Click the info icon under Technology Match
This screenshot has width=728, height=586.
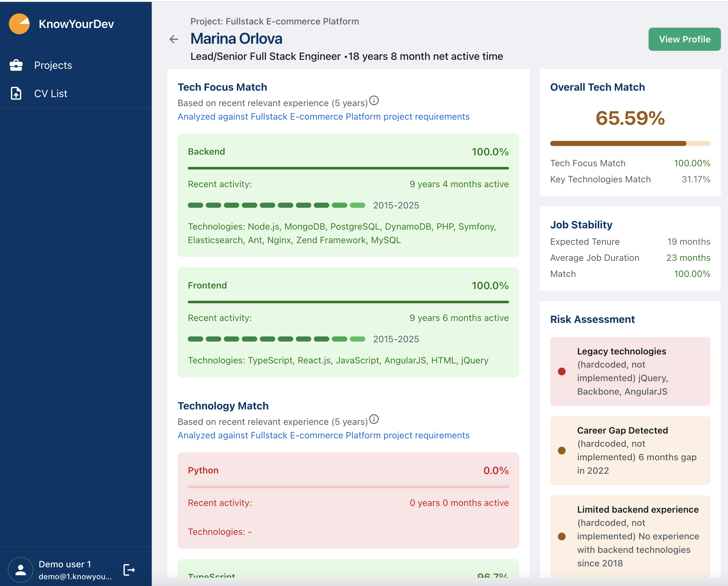tap(374, 419)
